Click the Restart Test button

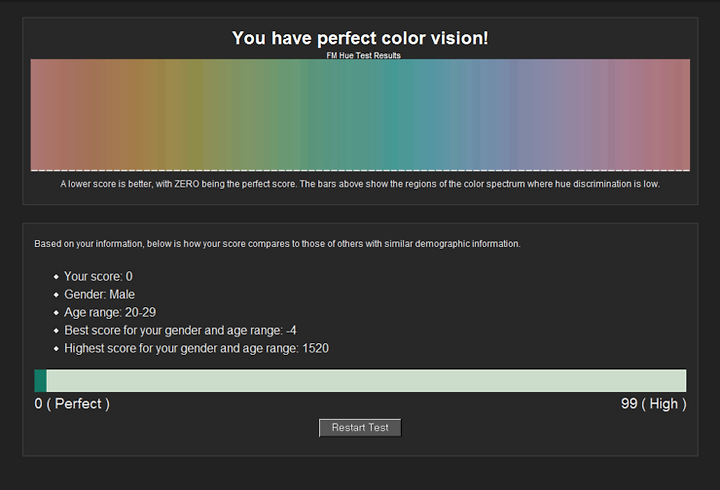coord(360,428)
